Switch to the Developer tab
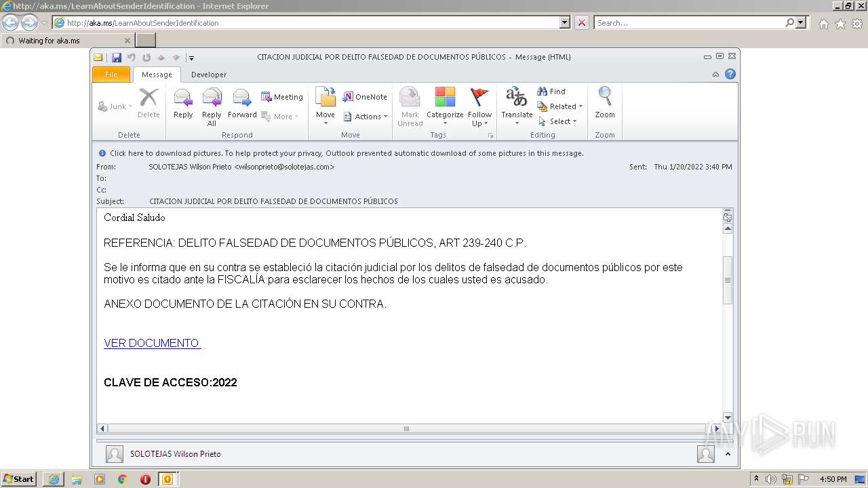 click(x=209, y=75)
